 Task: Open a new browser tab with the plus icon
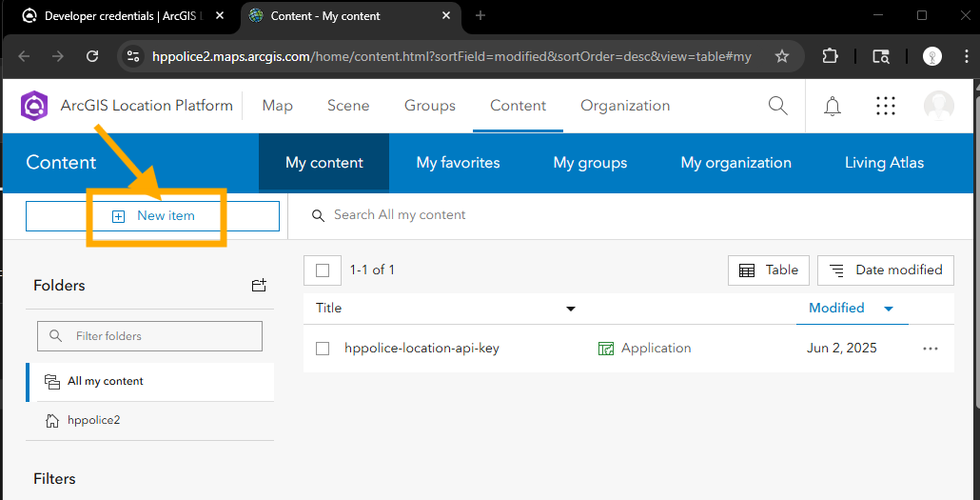(480, 15)
